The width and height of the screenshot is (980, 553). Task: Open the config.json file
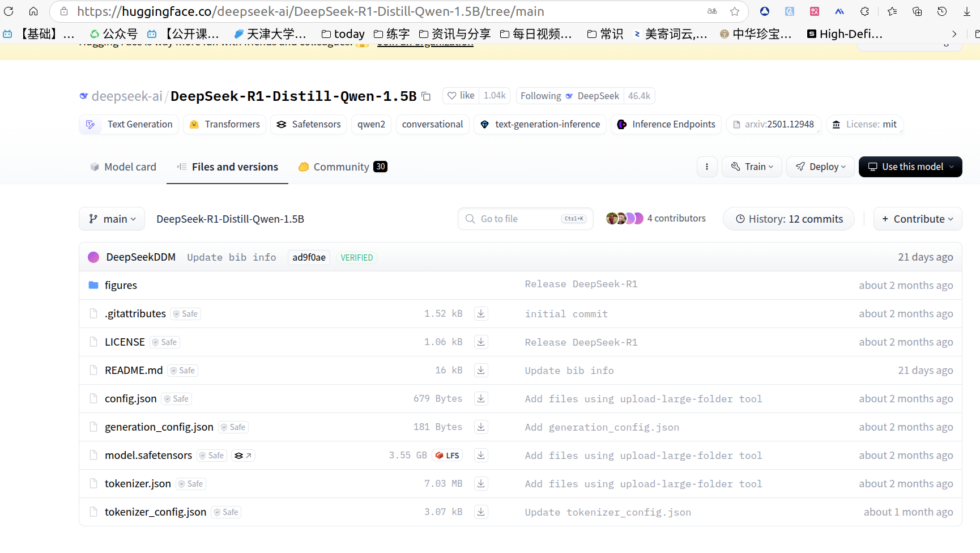pyautogui.click(x=130, y=398)
